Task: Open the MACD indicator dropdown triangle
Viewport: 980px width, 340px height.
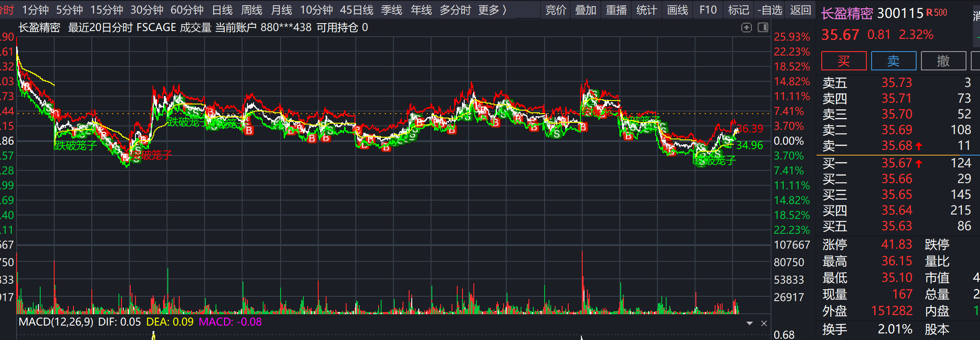Action: tap(750, 323)
